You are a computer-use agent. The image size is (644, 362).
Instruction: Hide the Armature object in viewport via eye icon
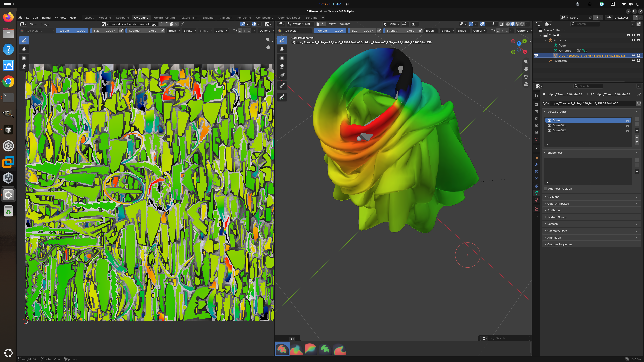[x=633, y=40]
